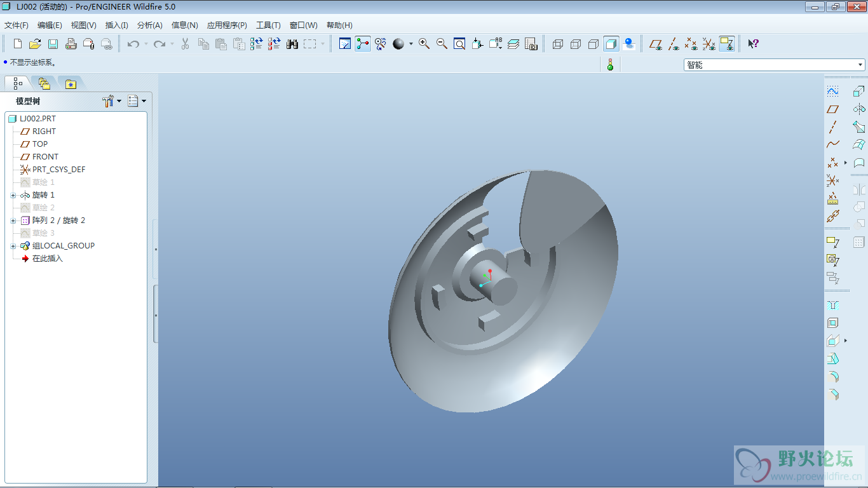The height and width of the screenshot is (488, 868).
Task: Select the Shell tool icon
Action: click(x=832, y=323)
